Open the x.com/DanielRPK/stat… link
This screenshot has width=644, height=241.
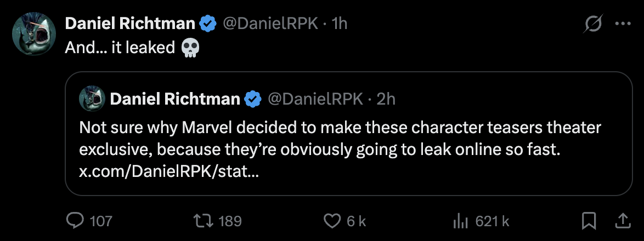point(169,172)
